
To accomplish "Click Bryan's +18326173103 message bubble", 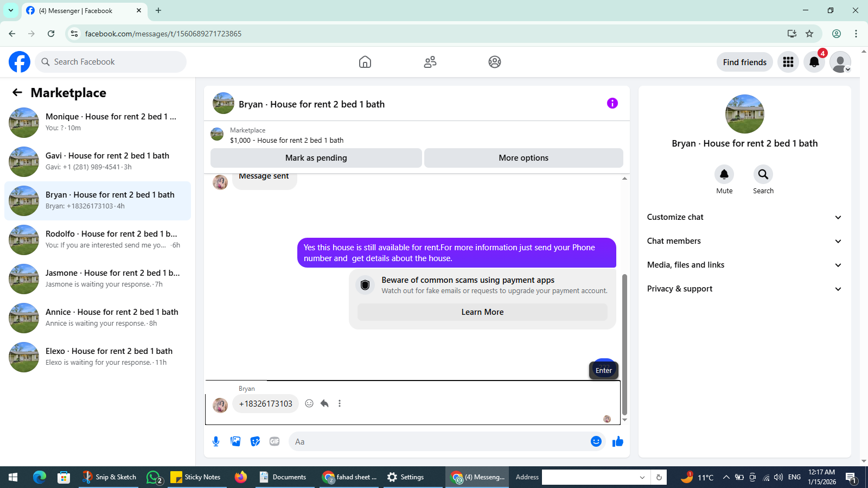I will click(x=266, y=403).
